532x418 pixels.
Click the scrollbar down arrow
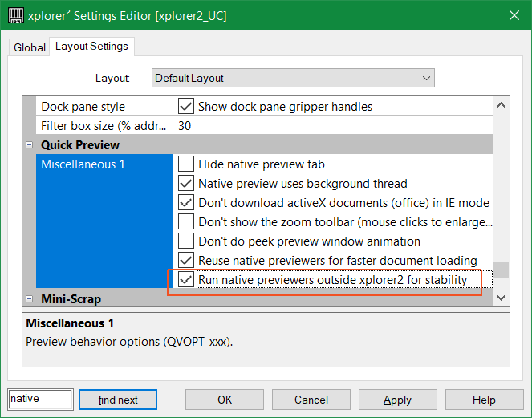tap(502, 298)
